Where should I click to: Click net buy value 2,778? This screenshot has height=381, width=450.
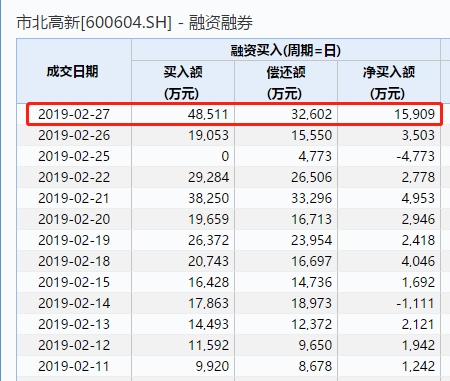[418, 177]
